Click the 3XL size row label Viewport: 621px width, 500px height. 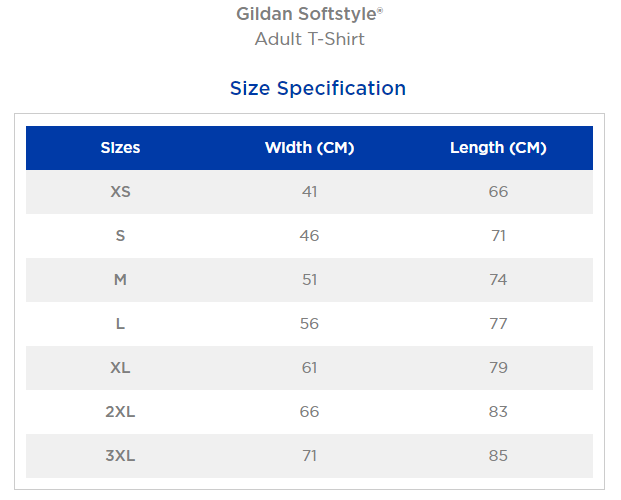click(120, 456)
